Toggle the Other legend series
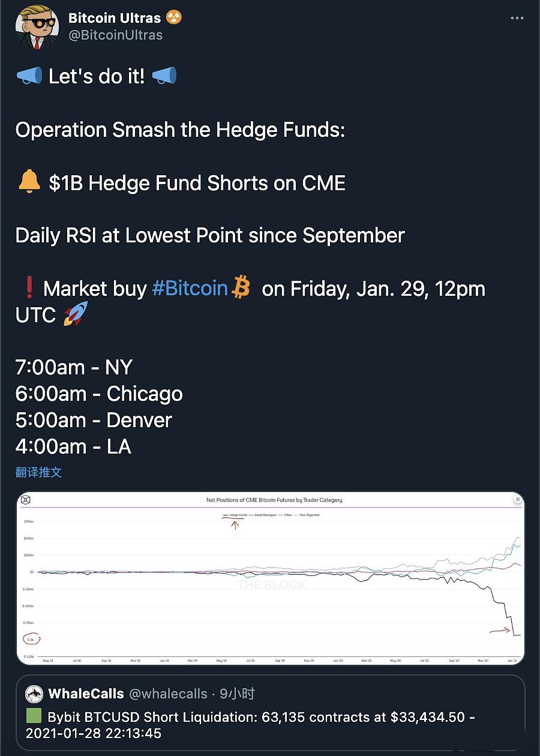The height and width of the screenshot is (756, 540). [287, 515]
